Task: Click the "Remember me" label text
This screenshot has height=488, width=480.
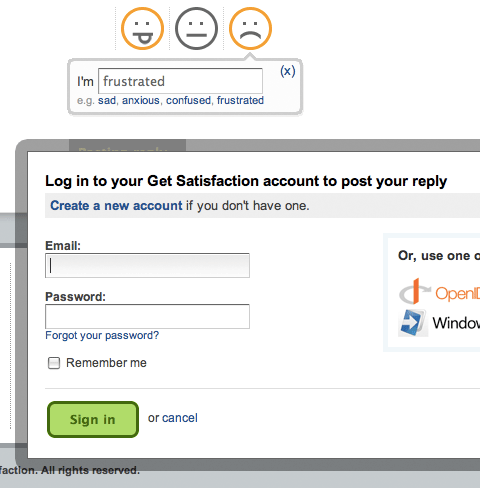Action: pyautogui.click(x=106, y=363)
